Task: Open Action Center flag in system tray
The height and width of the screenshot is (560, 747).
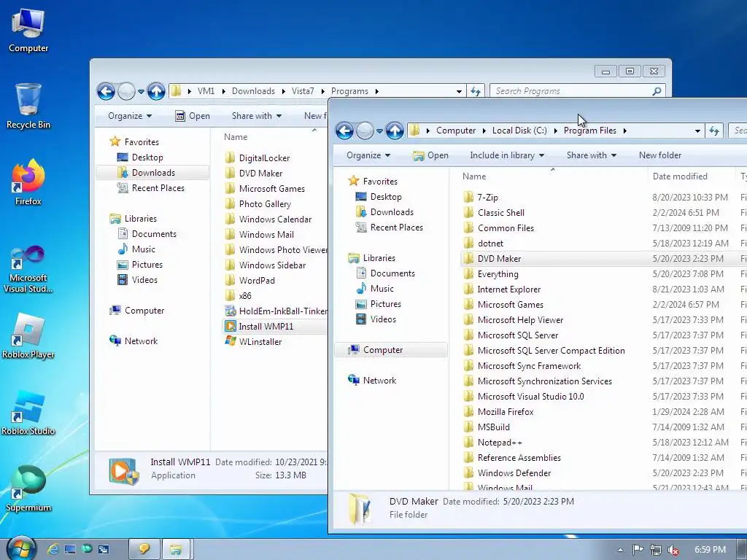Action: click(x=638, y=550)
